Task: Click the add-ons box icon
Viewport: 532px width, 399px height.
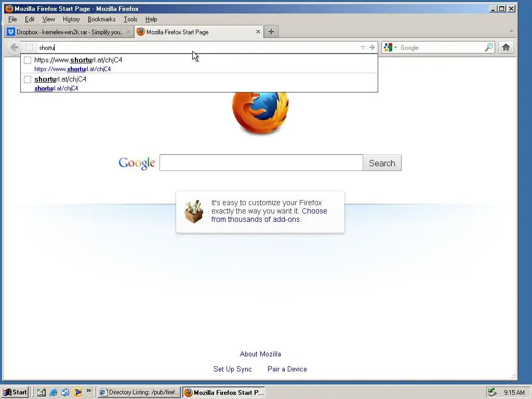Action: pyautogui.click(x=194, y=211)
